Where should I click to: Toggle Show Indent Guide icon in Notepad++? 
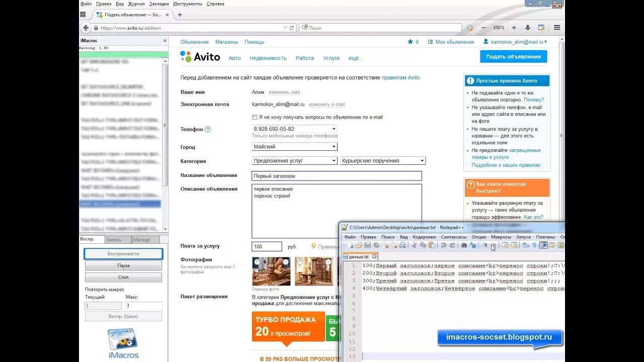point(543,245)
